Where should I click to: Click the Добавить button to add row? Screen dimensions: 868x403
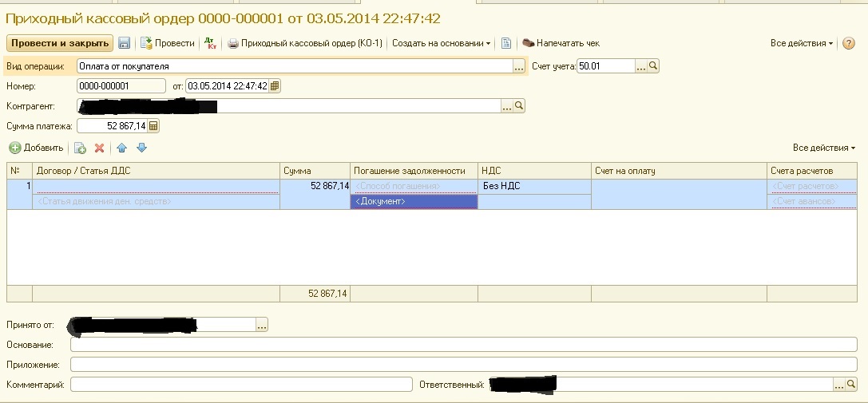pos(36,148)
